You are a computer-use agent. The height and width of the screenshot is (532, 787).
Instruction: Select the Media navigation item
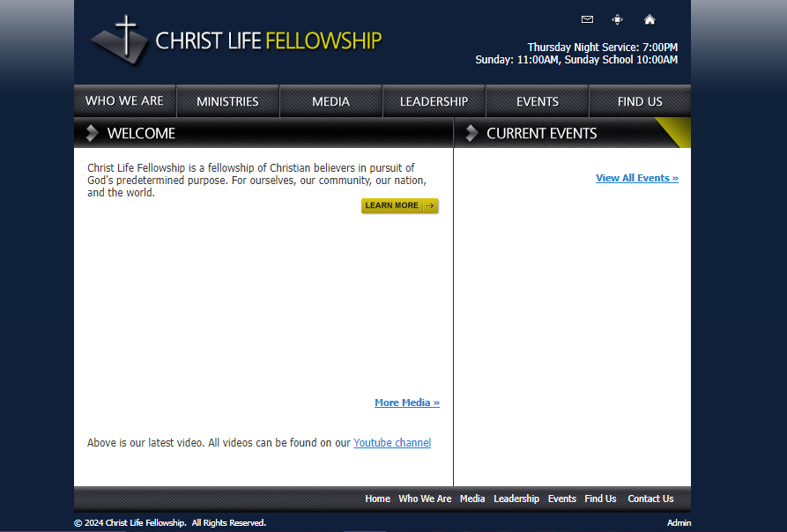pyautogui.click(x=330, y=101)
